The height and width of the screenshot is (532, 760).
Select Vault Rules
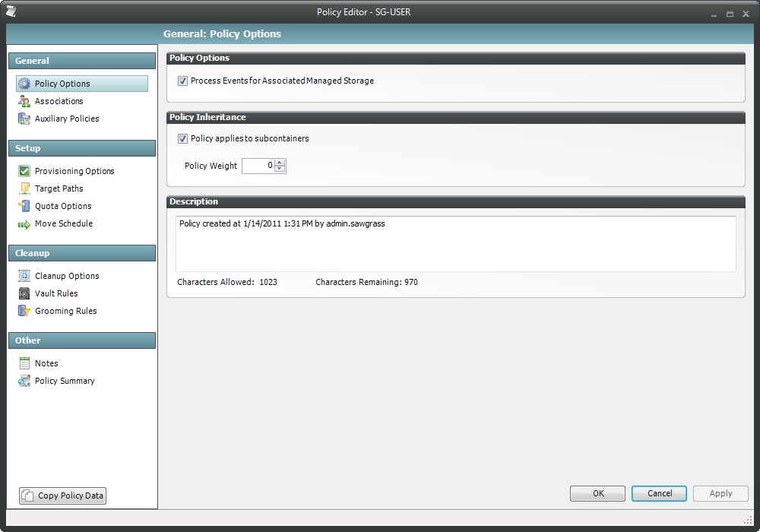(56, 293)
